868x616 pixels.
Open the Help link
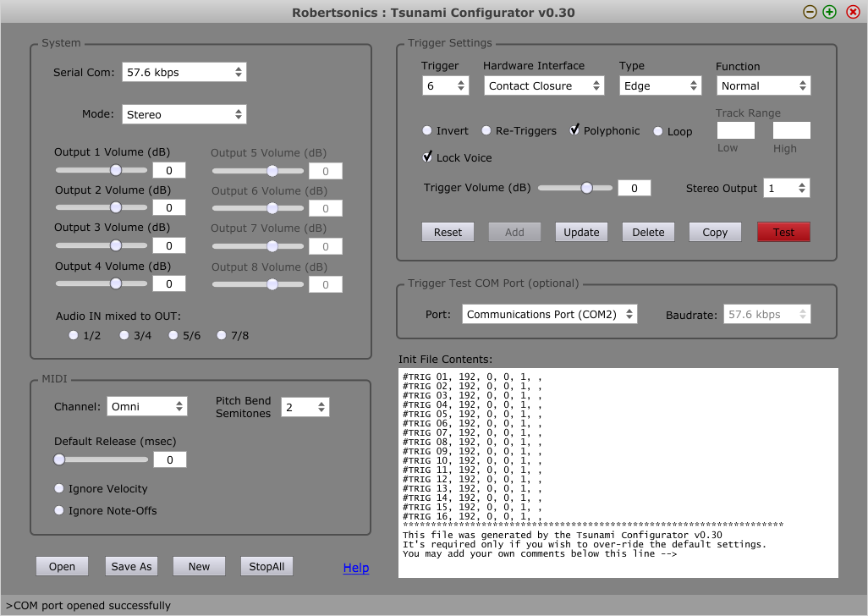tap(356, 568)
